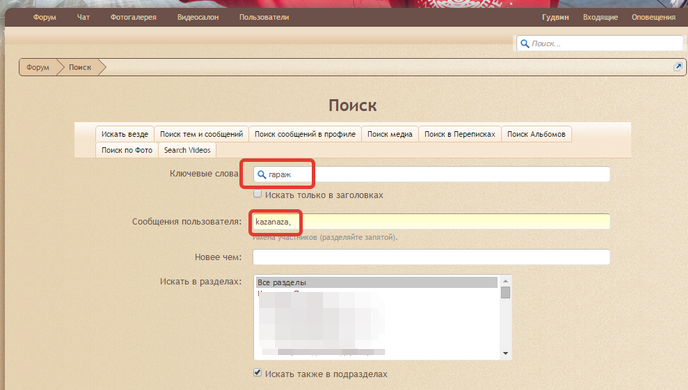Click the quick search field in the header
This screenshot has width=688, height=390.
(600, 43)
